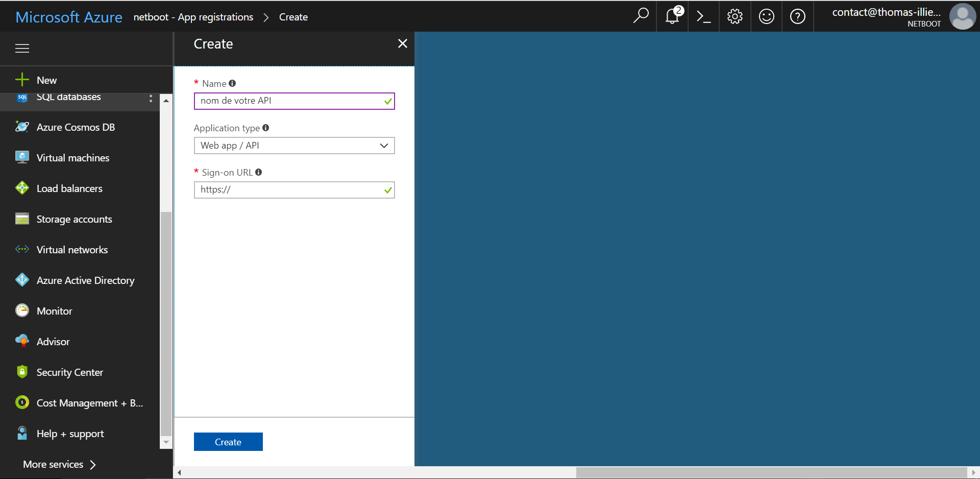The height and width of the screenshot is (479, 980).
Task: Click horizontal scrollbar right arrow
Action: pos(974,472)
